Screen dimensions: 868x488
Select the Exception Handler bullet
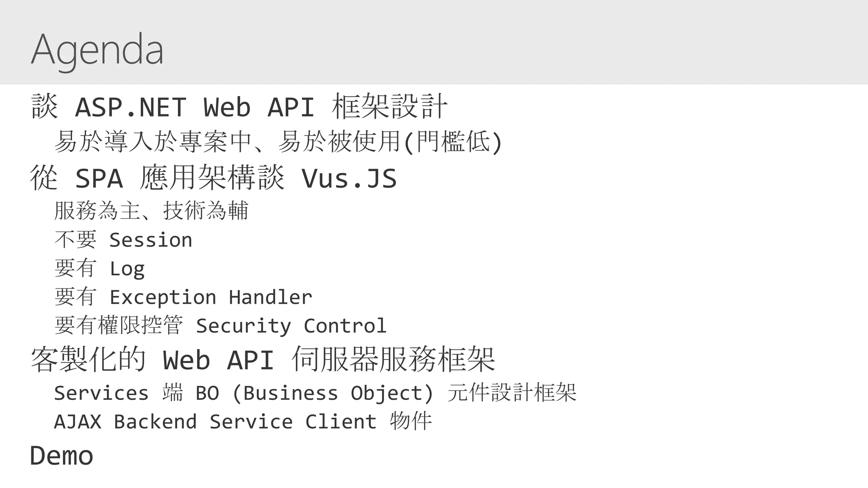click(x=183, y=297)
